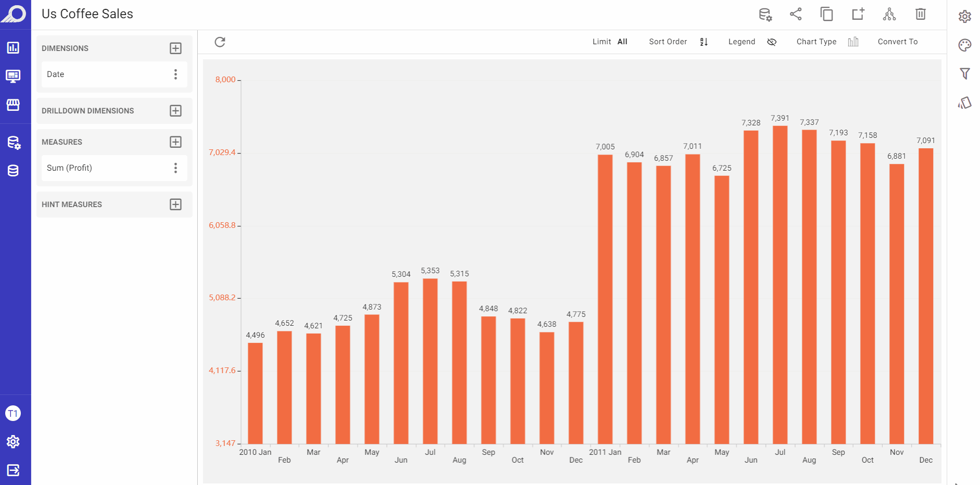980x485 pixels.
Task: Add a hint measure
Action: click(x=176, y=205)
